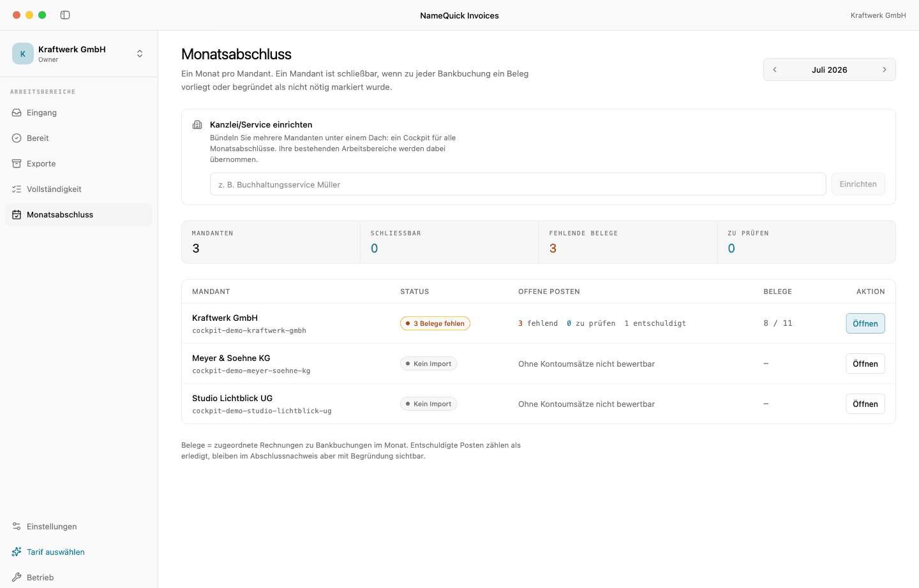Click the Kanzlei/Service einrichten heading
919x588 pixels.
coord(261,125)
